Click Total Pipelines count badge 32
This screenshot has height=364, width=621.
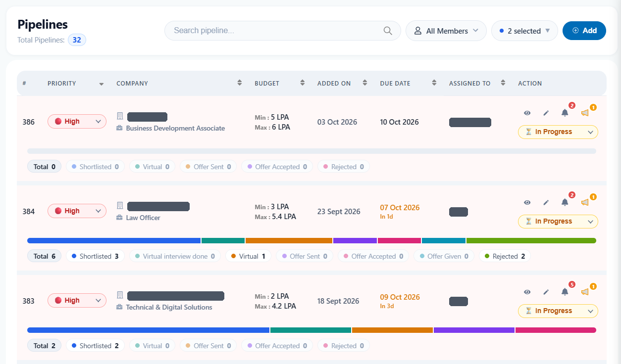click(x=77, y=40)
